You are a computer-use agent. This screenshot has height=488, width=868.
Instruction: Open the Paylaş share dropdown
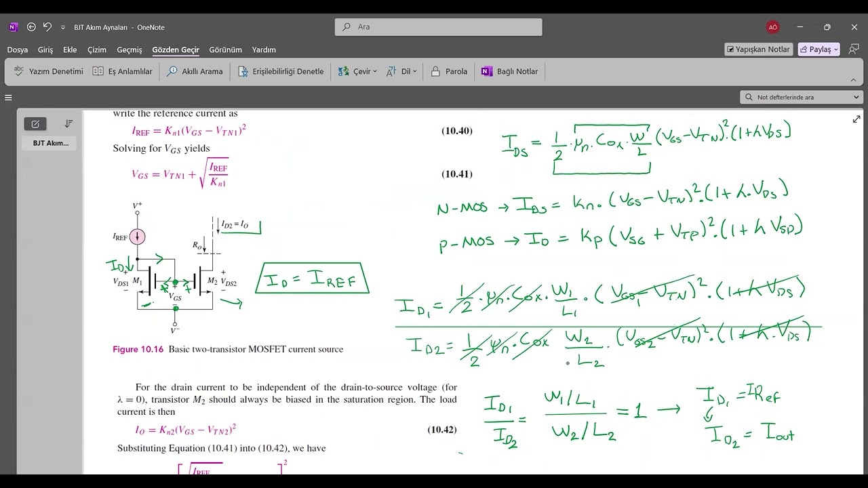818,49
